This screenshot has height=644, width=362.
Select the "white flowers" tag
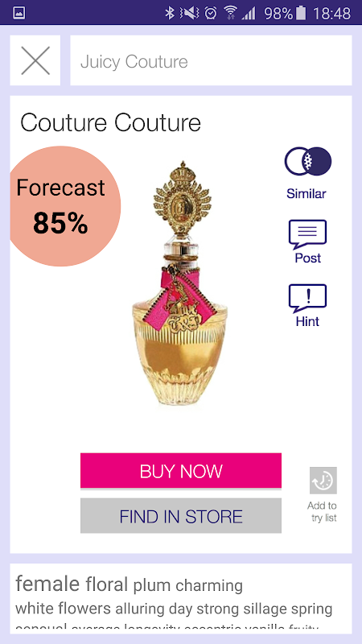[x=64, y=609]
